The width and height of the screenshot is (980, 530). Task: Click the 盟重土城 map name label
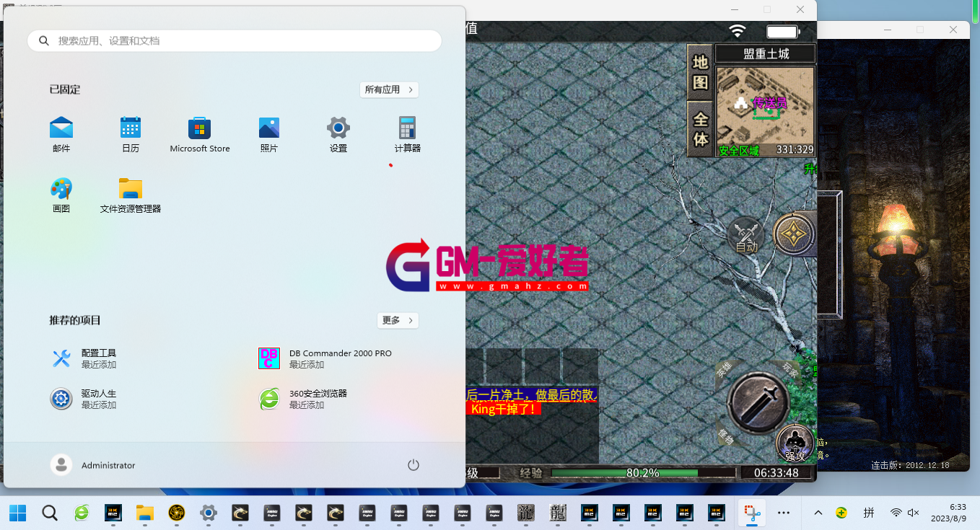coord(766,54)
